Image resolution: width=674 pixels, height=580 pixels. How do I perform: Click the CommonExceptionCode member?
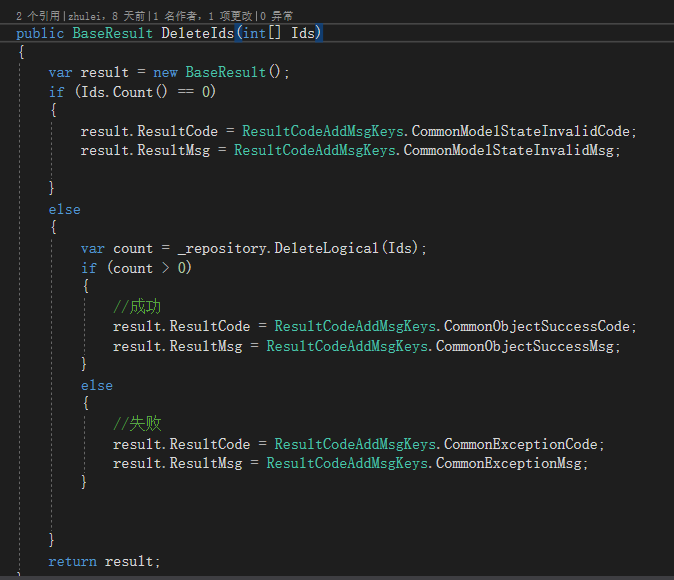(x=521, y=444)
